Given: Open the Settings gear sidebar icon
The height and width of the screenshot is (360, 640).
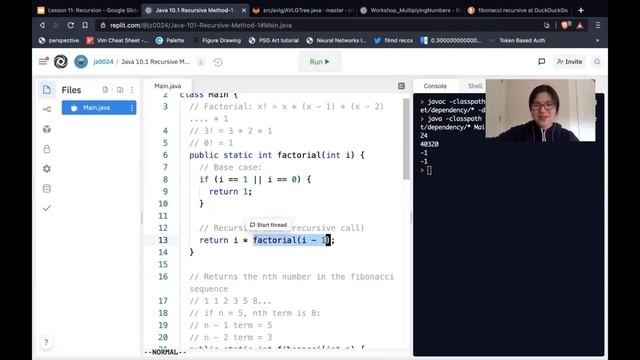Looking at the screenshot, I should click(47, 169).
